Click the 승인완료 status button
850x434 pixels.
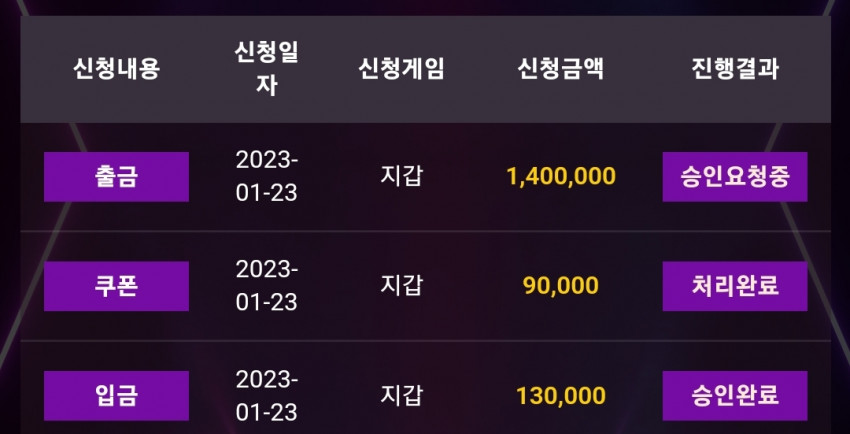pyautogui.click(x=735, y=396)
